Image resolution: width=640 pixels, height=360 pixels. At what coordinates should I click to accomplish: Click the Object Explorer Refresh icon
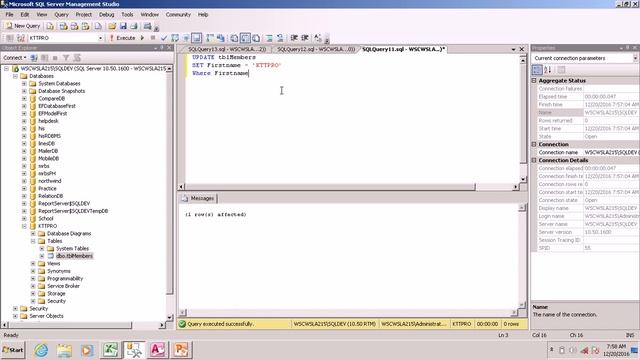pyautogui.click(x=77, y=58)
